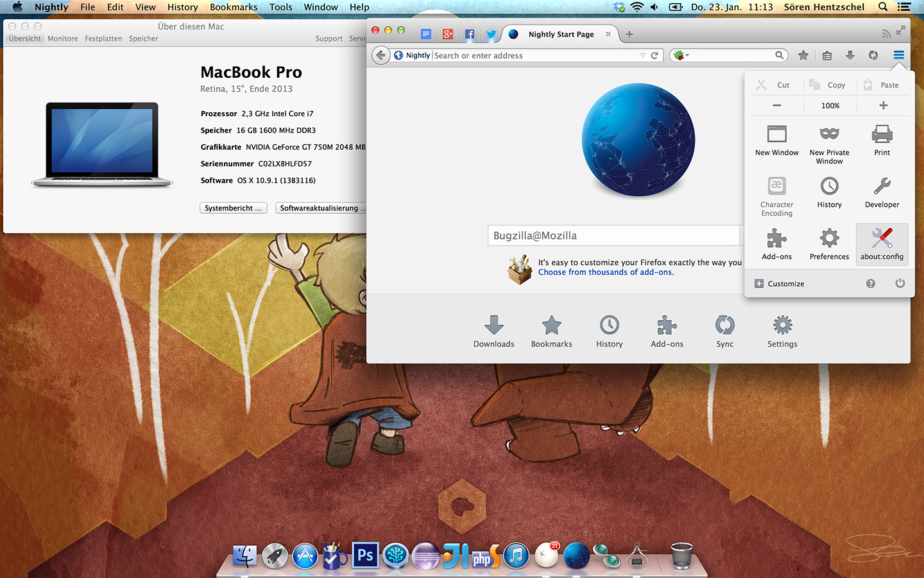The height and width of the screenshot is (578, 924).
Task: Open History from the menu panel
Action: (x=829, y=193)
